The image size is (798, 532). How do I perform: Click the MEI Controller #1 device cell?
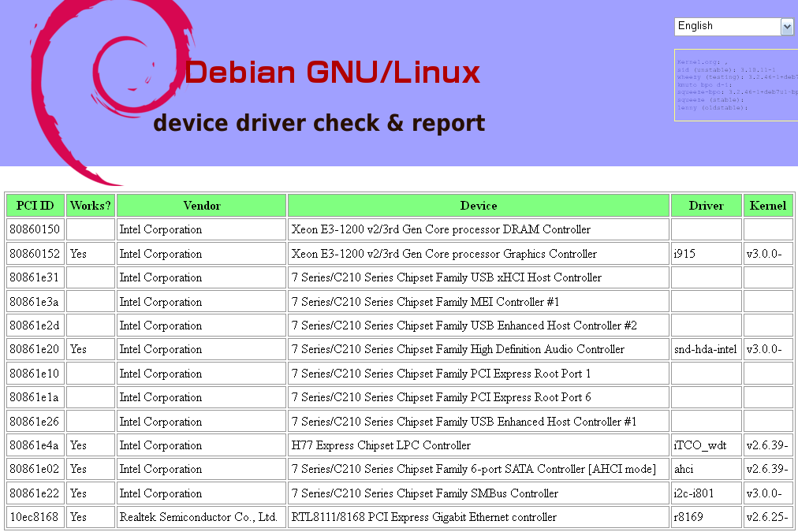click(479, 302)
